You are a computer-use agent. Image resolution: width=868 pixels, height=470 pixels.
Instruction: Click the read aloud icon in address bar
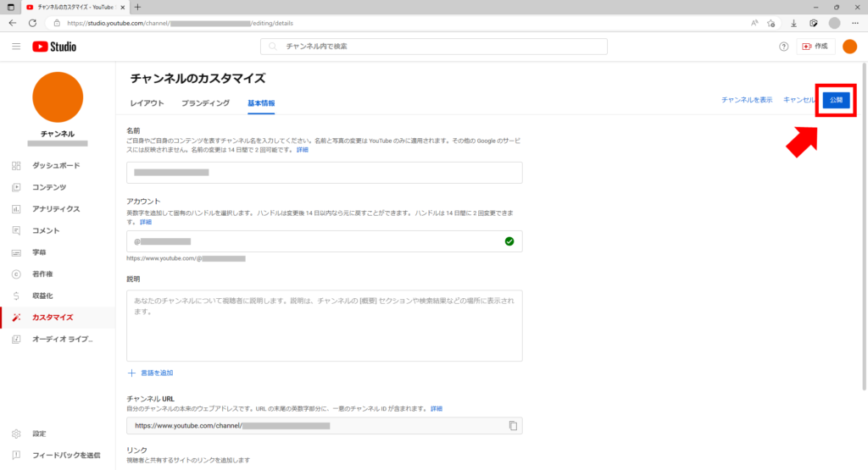pos(754,23)
